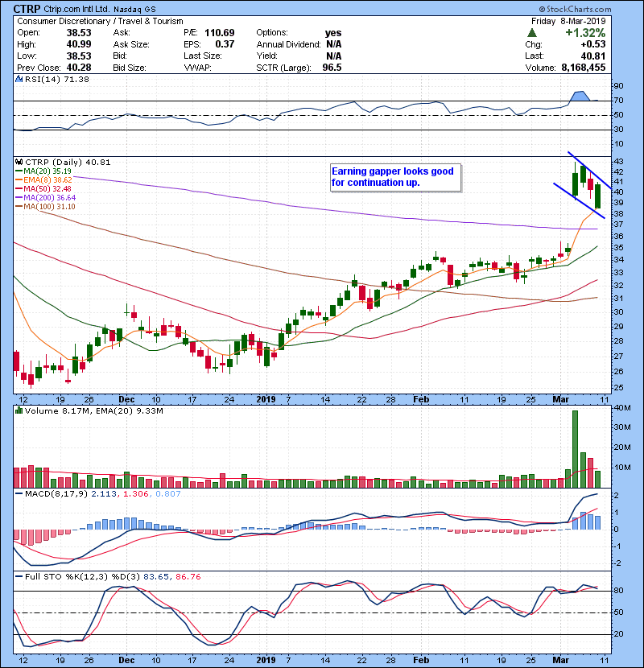Click the RSI(14) indicator icon
Viewport: 644px width, 668px height.
click(19, 79)
